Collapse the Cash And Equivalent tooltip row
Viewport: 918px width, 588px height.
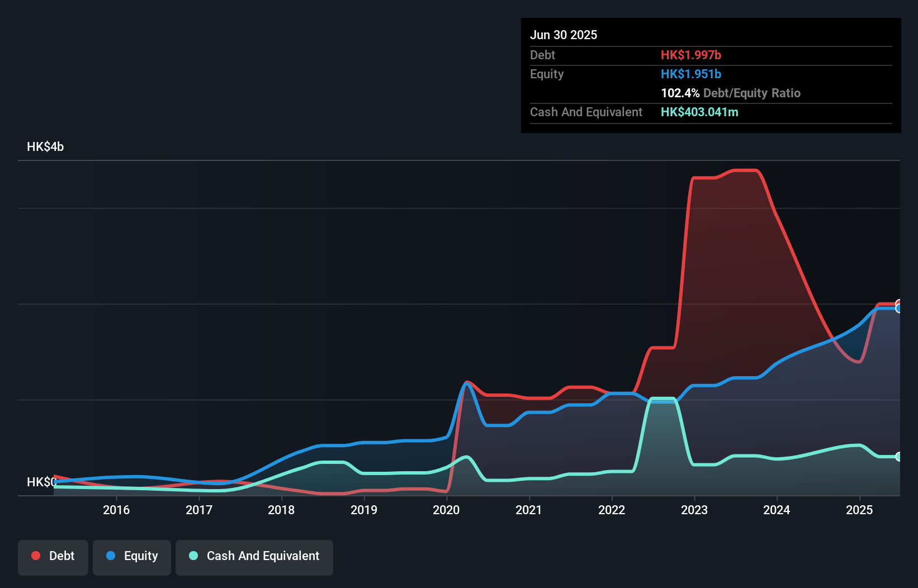pyautogui.click(x=586, y=112)
